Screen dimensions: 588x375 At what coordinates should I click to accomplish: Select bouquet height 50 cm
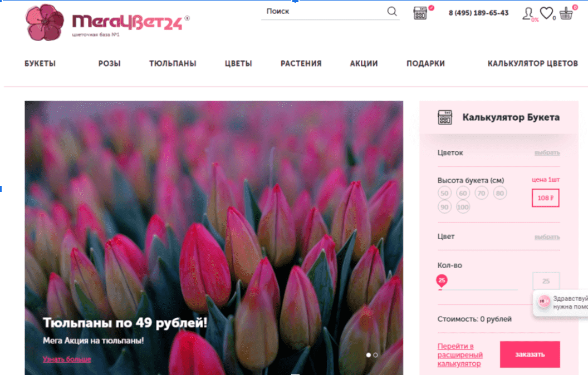(x=444, y=193)
